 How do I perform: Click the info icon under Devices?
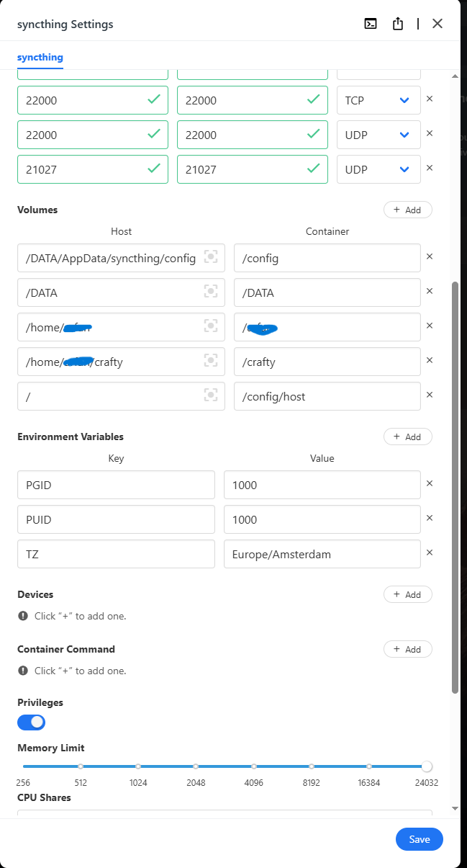[x=22, y=616]
